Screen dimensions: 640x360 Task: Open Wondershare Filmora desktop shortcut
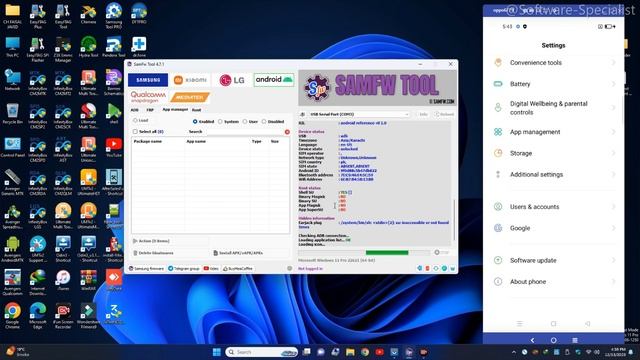click(88, 316)
